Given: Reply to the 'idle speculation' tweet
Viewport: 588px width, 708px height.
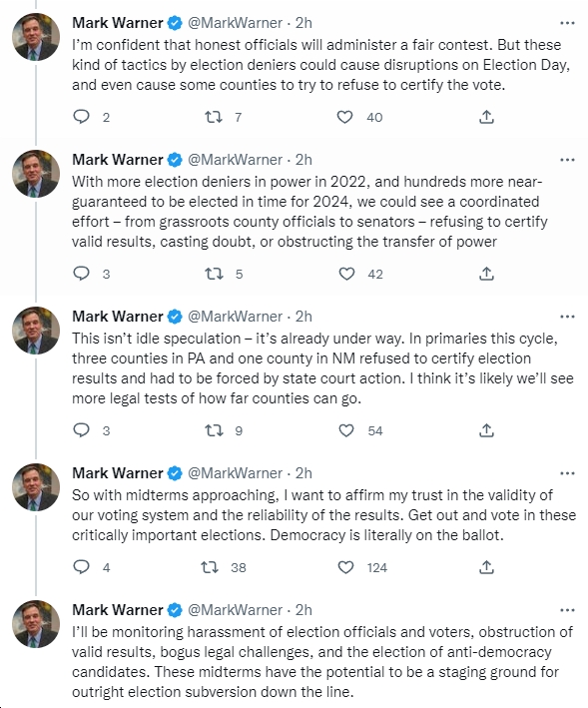Looking at the screenshot, I should (x=81, y=430).
